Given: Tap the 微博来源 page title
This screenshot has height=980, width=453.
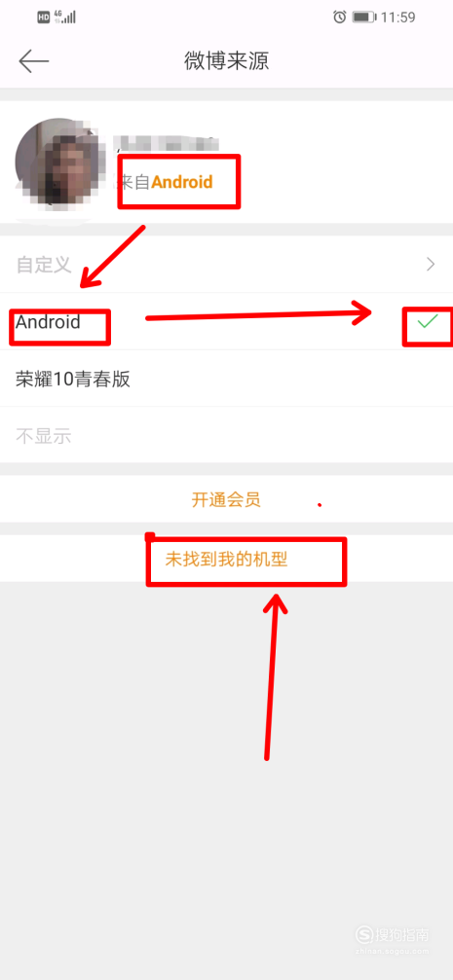Looking at the screenshot, I should (226, 61).
